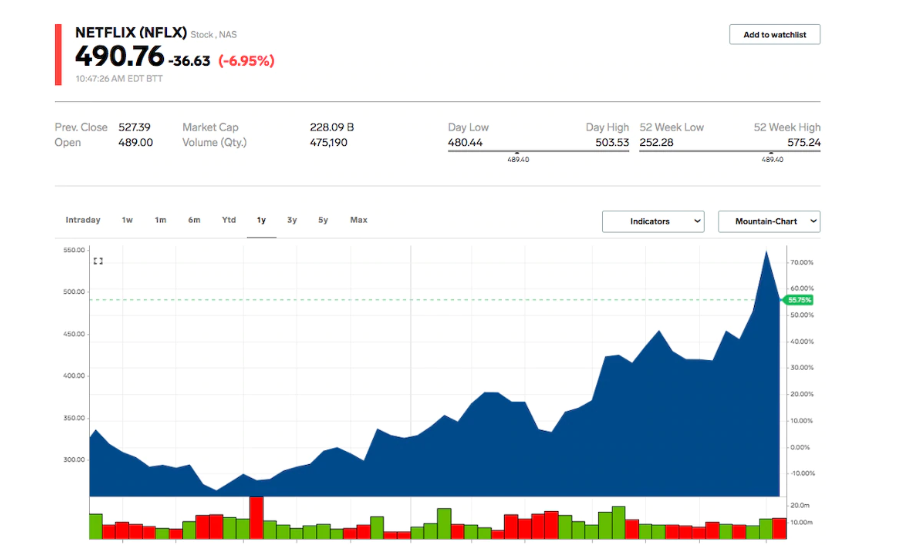Viewport: 902px width, 550px height.
Task: Click the fullscreen expand icon on chart
Action: (98, 261)
